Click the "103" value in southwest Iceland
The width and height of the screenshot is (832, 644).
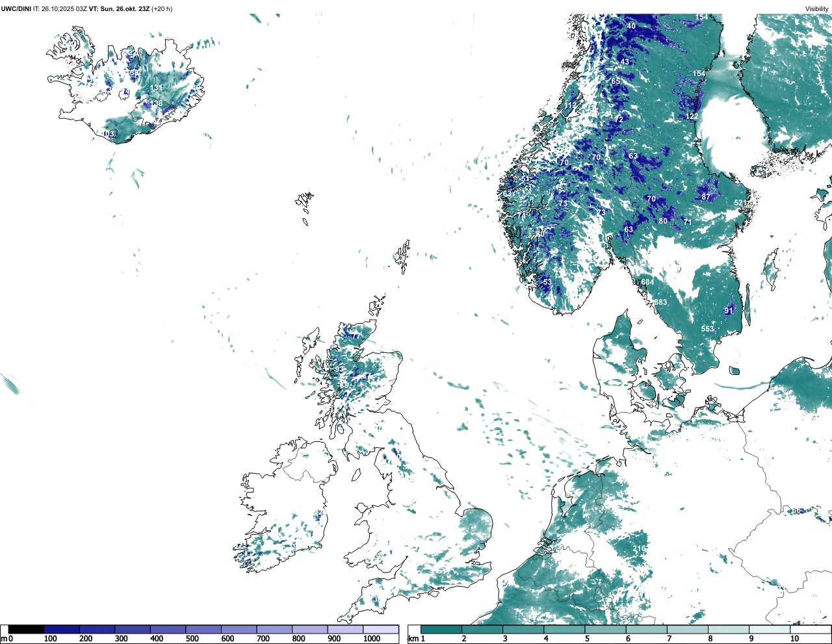(x=109, y=134)
